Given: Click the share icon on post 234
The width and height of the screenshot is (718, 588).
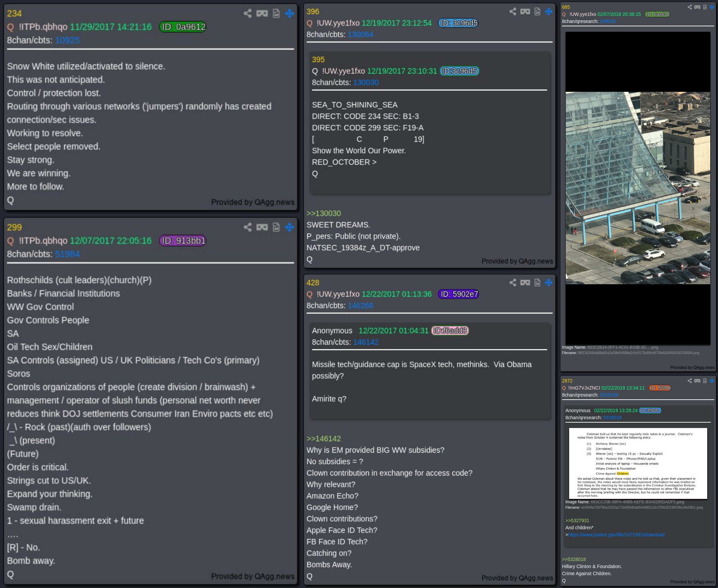Looking at the screenshot, I should click(247, 14).
